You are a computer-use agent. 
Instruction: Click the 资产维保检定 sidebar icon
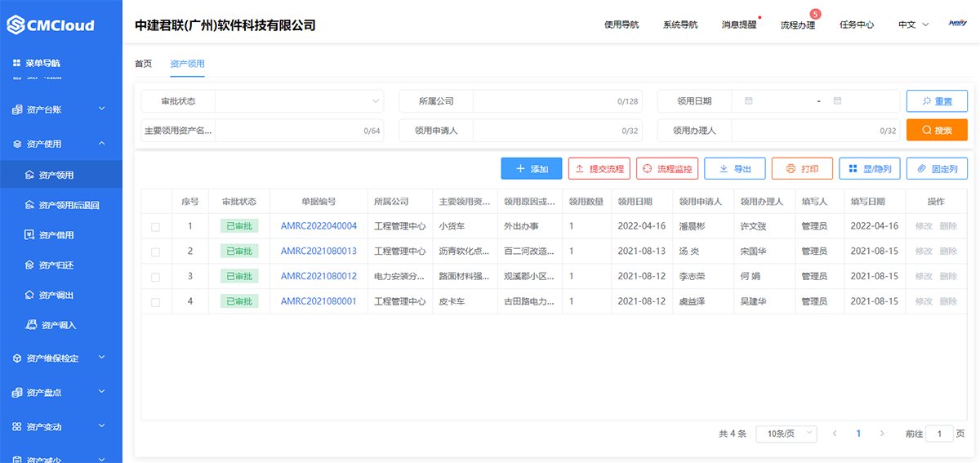click(x=17, y=358)
